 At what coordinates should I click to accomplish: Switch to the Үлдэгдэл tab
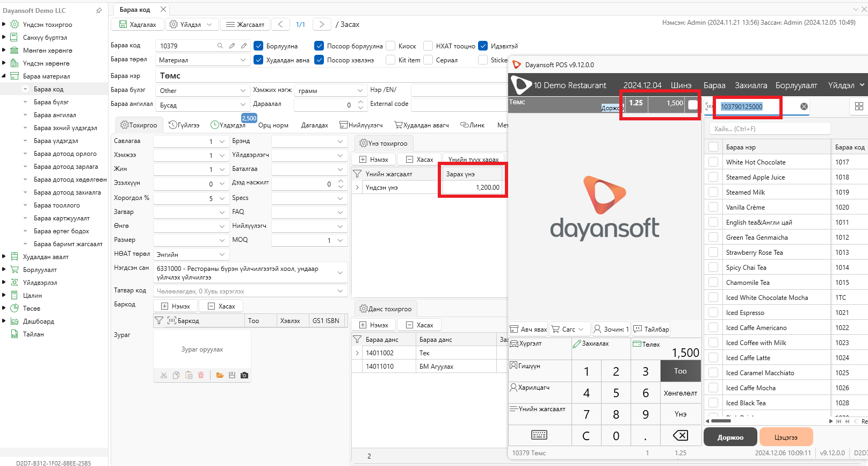click(x=228, y=125)
